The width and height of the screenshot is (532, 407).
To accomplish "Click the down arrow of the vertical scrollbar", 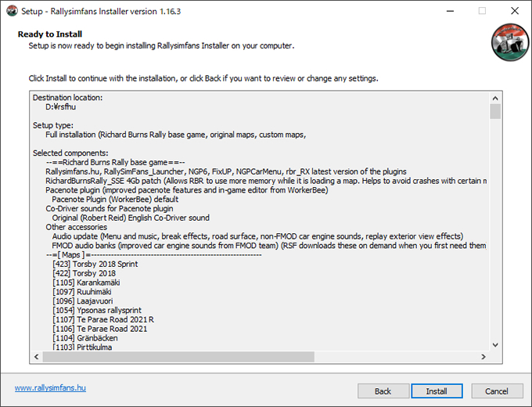I will pyautogui.click(x=495, y=345).
